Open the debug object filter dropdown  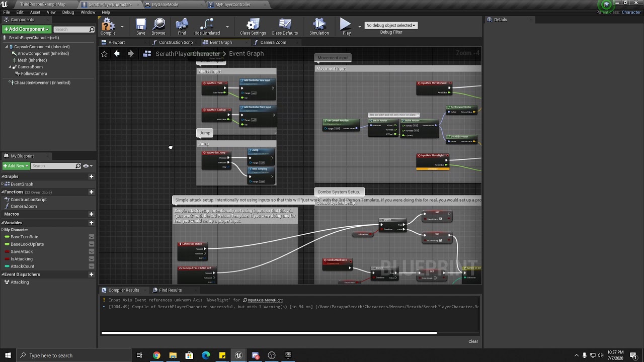point(391,25)
